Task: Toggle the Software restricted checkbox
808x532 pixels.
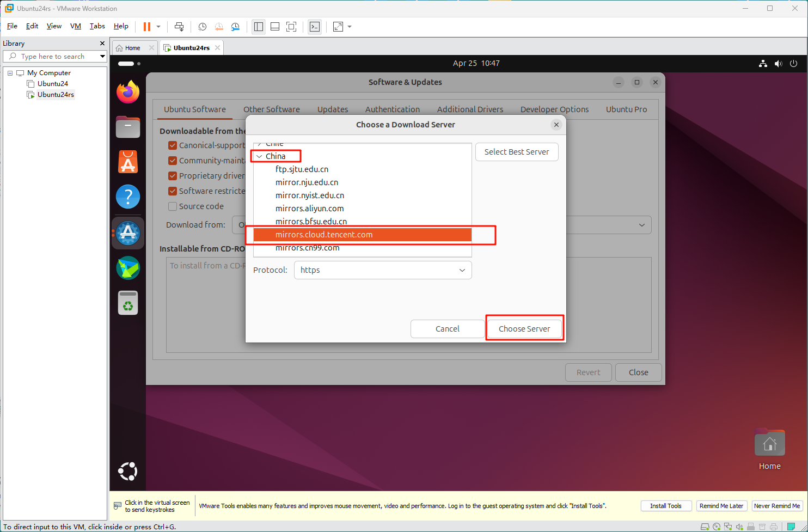Action: 173,191
